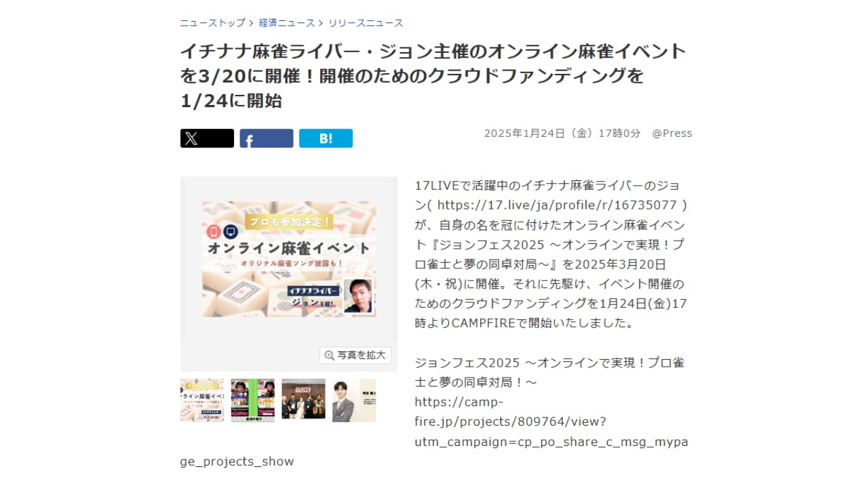The image size is (868, 488).
Task: Open the リリースニュース breadcrumb
Action: (x=366, y=23)
